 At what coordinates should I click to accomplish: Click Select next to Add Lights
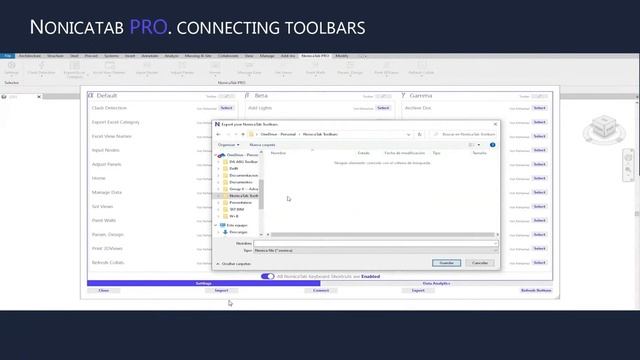pos(383,108)
